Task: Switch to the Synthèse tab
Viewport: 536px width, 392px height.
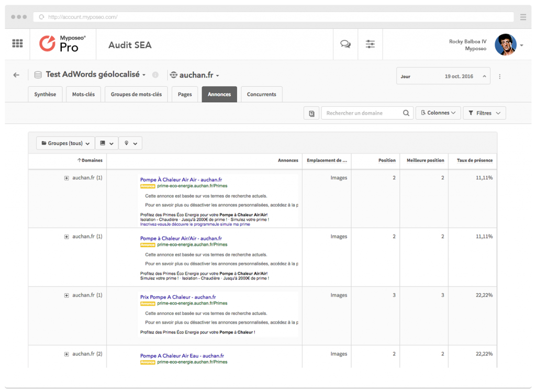Action: click(45, 94)
